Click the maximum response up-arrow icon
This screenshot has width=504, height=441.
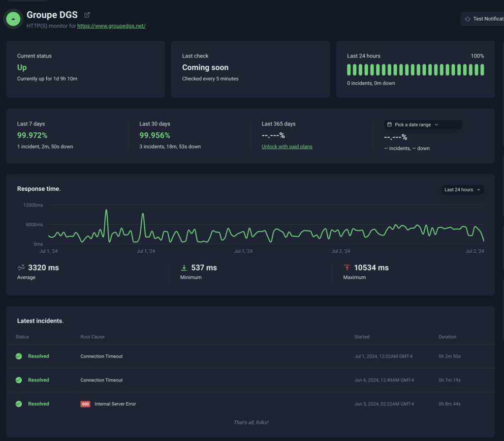(347, 267)
